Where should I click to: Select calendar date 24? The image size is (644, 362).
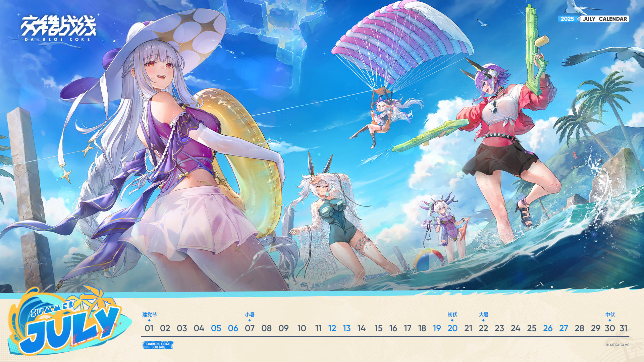coord(516,328)
